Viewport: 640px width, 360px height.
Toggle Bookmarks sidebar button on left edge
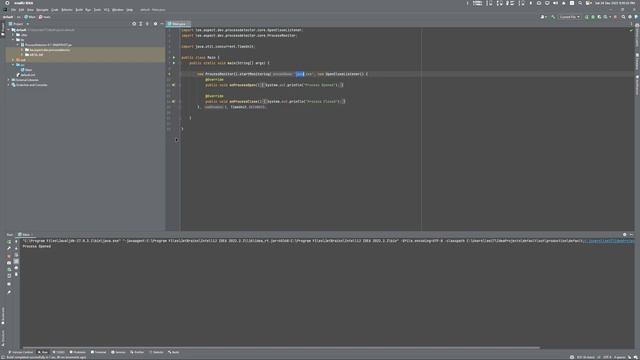(3, 316)
